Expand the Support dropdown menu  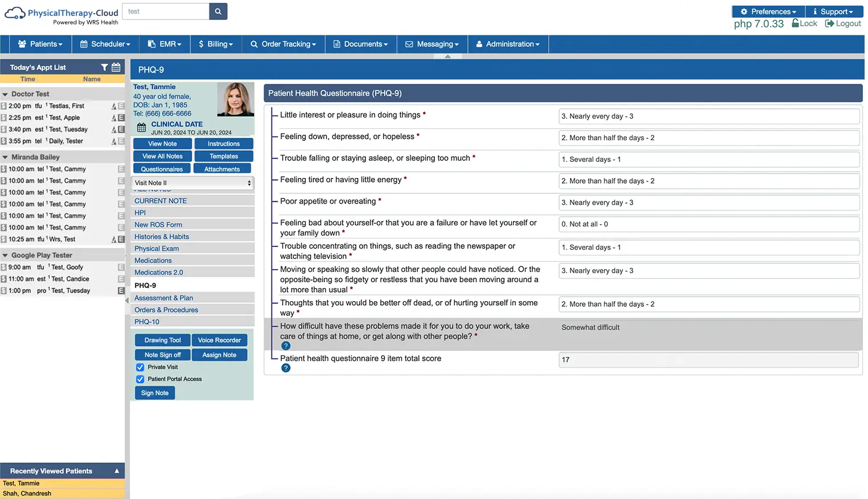point(834,11)
